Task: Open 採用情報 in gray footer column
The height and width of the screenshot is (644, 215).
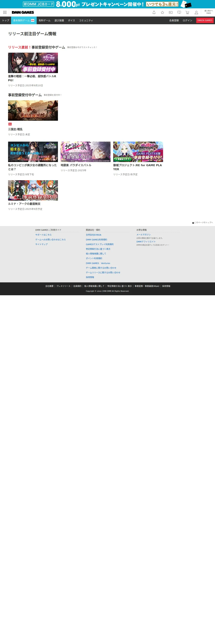Action: click(90, 277)
